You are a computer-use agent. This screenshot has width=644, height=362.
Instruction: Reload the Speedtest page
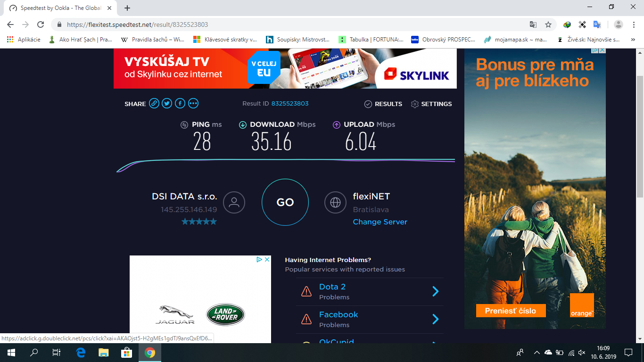pyautogui.click(x=41, y=25)
